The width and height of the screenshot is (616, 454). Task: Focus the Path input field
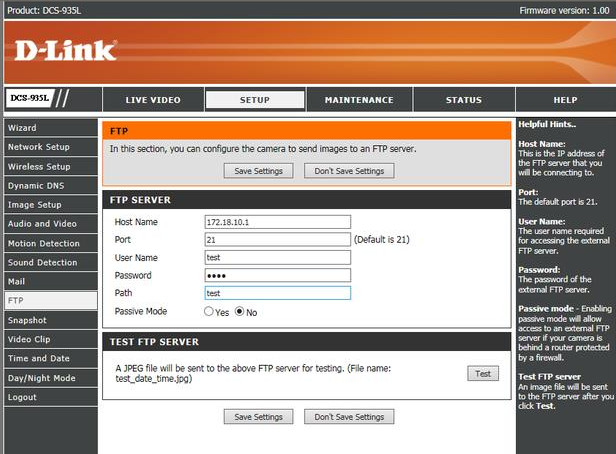coord(277,293)
